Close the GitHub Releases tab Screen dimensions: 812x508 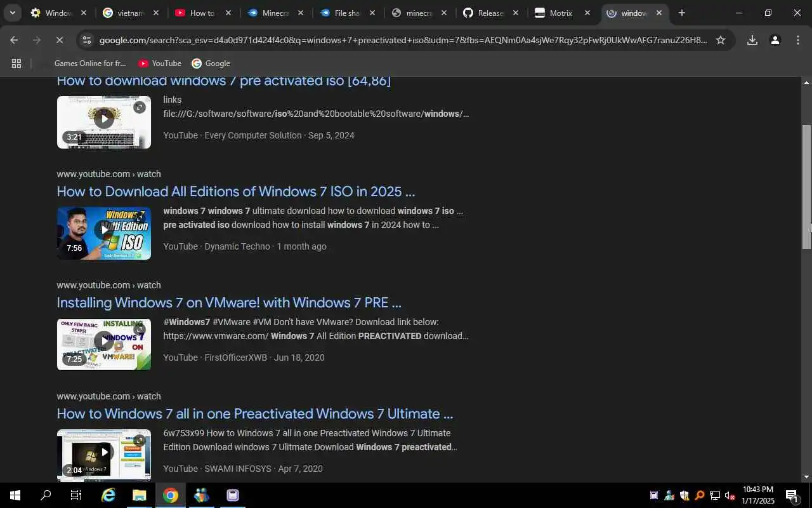point(516,13)
